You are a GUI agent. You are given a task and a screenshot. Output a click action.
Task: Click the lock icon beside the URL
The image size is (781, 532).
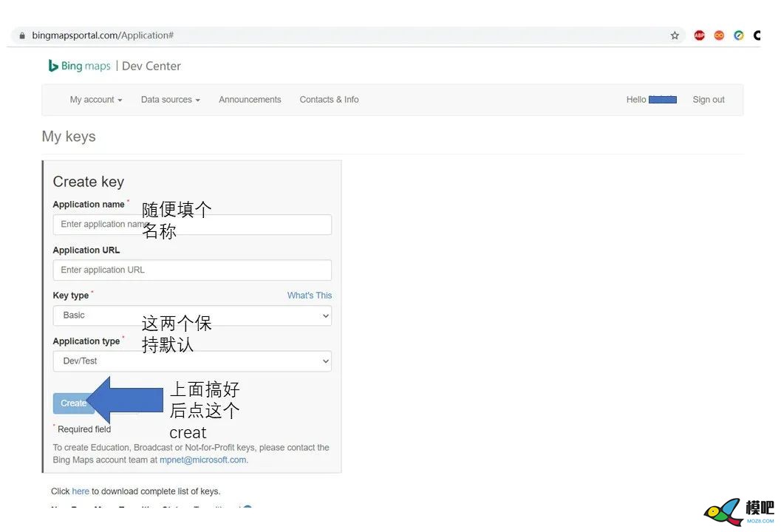point(22,35)
